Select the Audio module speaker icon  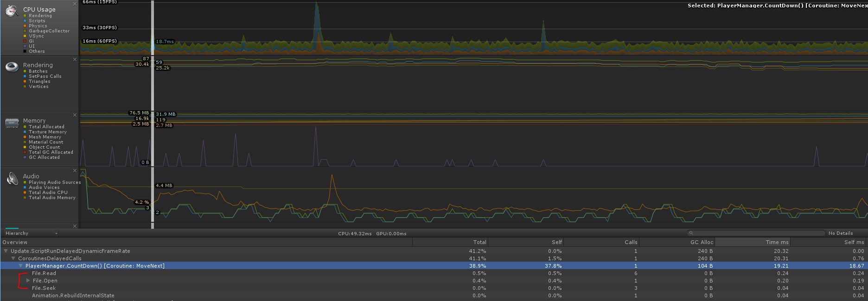(x=12, y=178)
